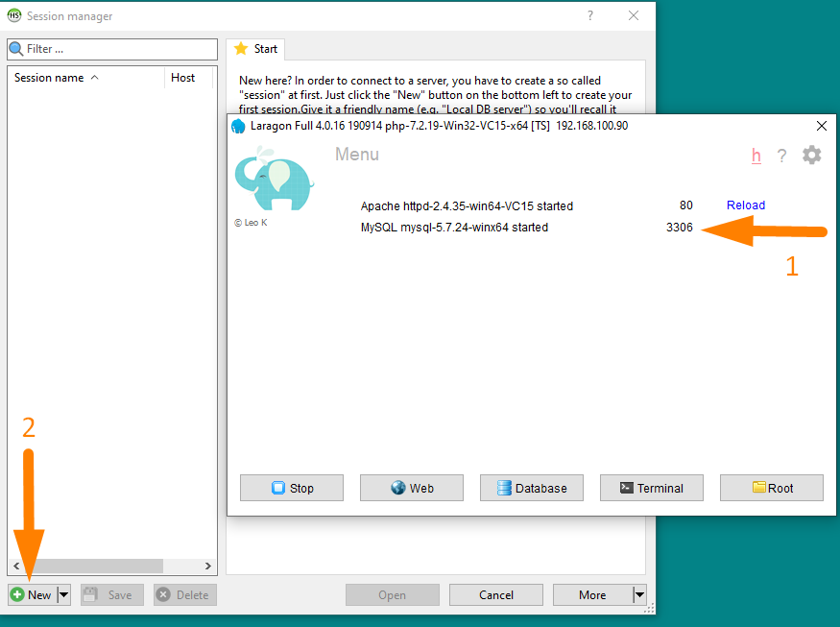
Task: Open Laragon settings gear icon
Action: (x=811, y=155)
